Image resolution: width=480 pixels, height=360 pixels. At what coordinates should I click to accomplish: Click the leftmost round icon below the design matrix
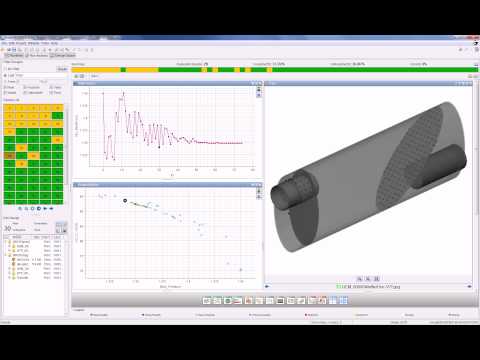coord(20,208)
